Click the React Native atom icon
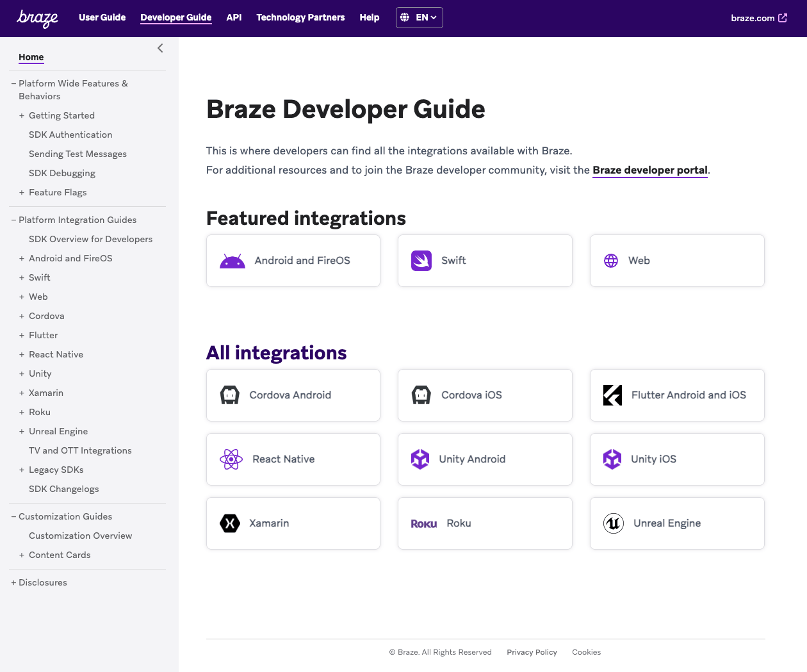807x672 pixels. (x=231, y=459)
